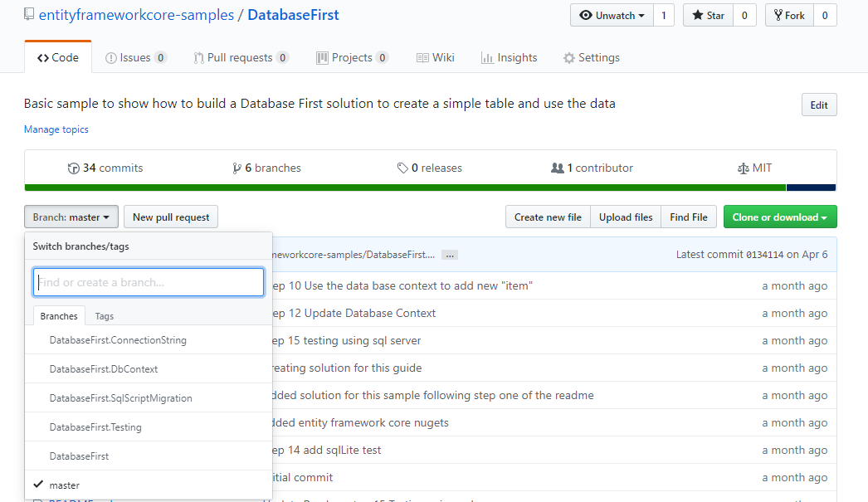Screen dimensions: 868x502
Task: Open commit 'Step 15 testing using sql server'
Action: [x=347, y=340]
